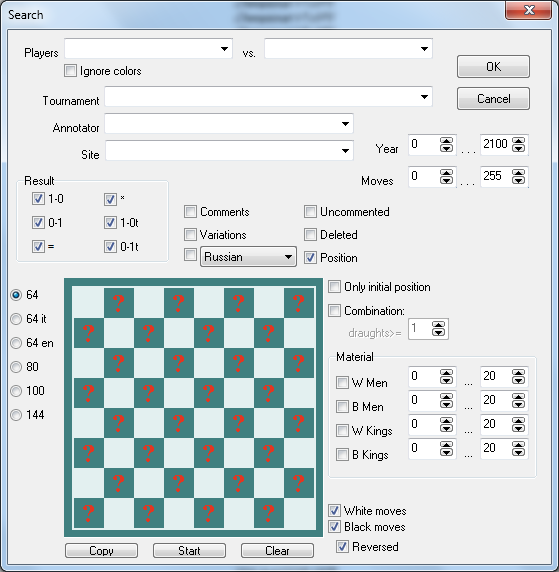Toggle the Reversed checkbox
The width and height of the screenshot is (559, 572).
[342, 546]
